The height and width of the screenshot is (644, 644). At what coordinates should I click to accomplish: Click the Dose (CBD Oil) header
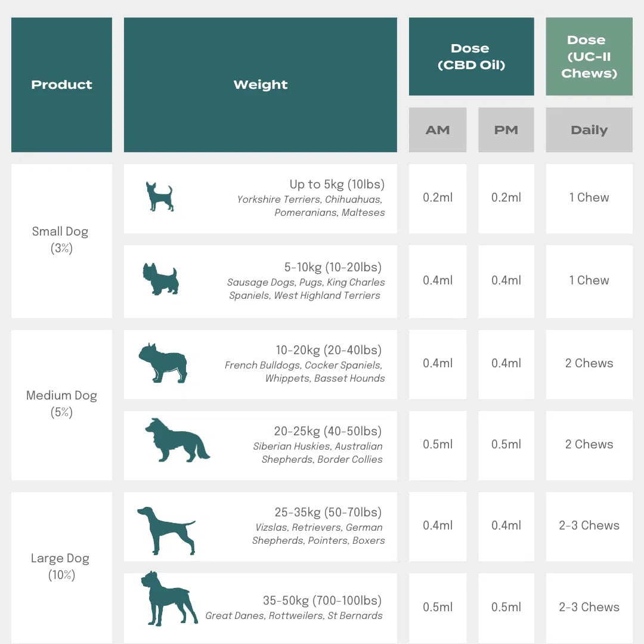[470, 57]
